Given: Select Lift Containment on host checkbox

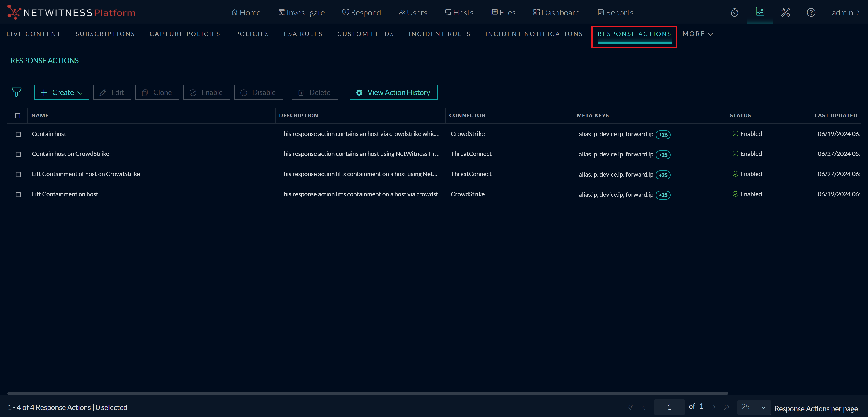Looking at the screenshot, I should [18, 194].
